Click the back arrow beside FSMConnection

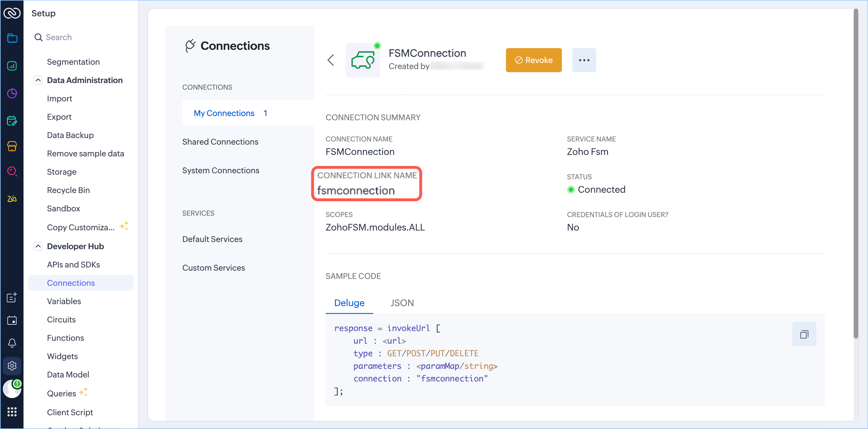(x=331, y=60)
